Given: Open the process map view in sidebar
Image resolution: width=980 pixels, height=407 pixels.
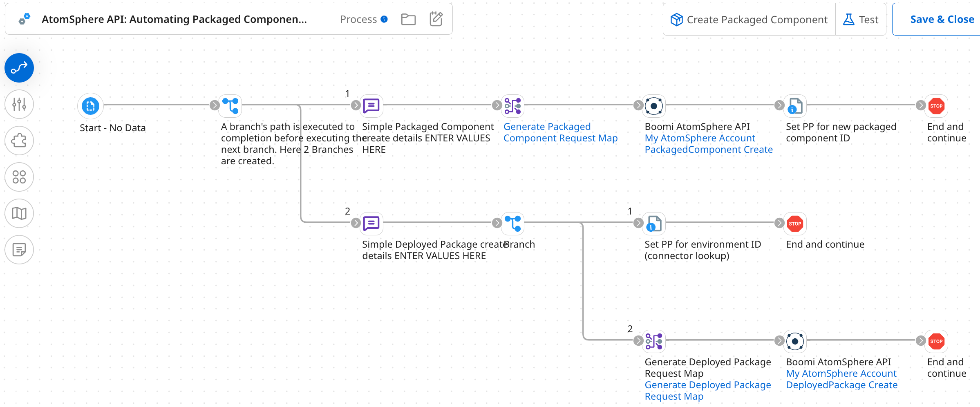Looking at the screenshot, I should pos(19,213).
